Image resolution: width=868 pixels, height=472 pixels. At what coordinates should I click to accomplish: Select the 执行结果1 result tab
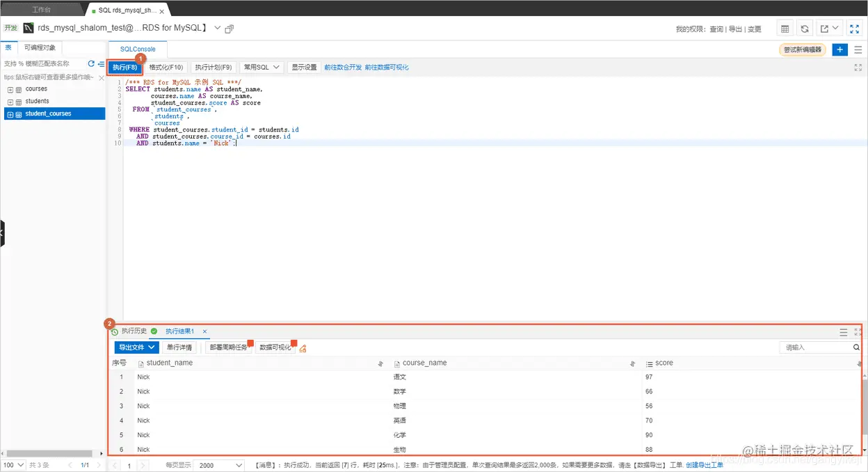(x=179, y=331)
